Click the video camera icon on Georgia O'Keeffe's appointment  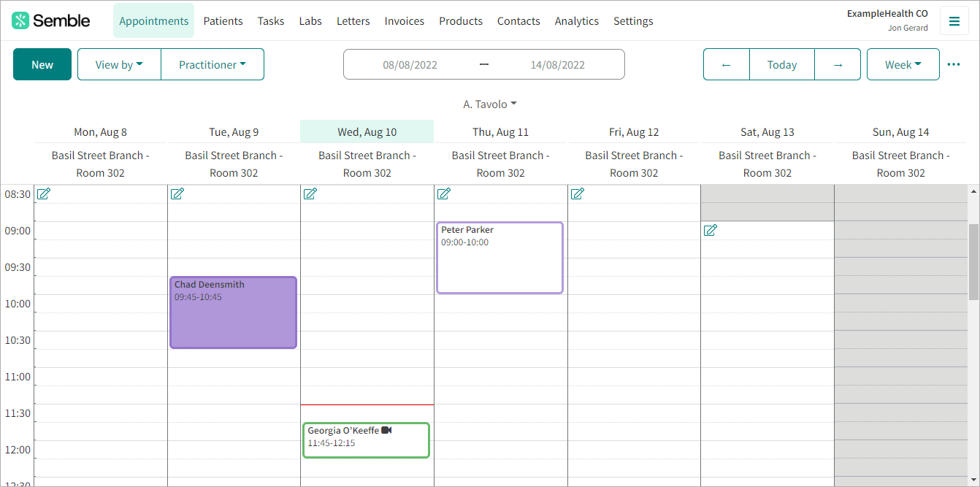(388, 429)
